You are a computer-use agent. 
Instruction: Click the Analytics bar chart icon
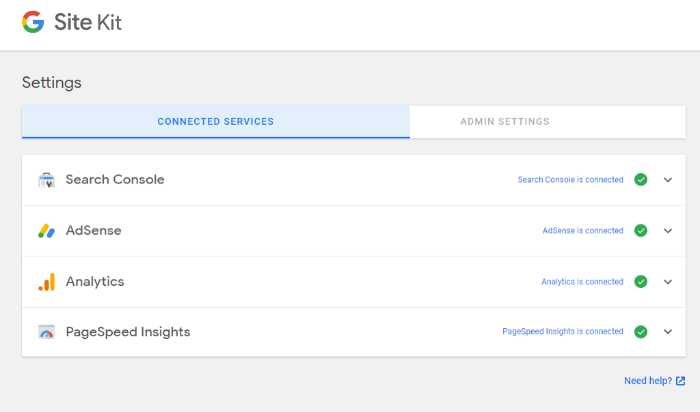tap(46, 282)
